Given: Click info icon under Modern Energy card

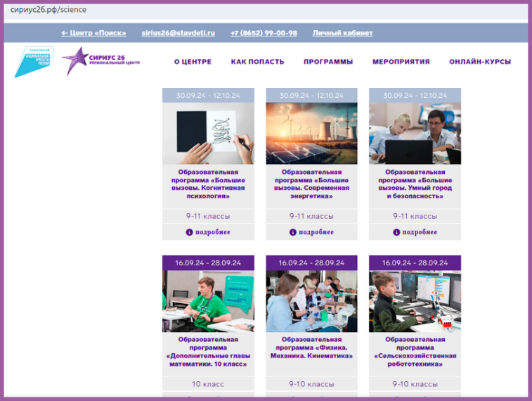Looking at the screenshot, I should (x=293, y=232).
